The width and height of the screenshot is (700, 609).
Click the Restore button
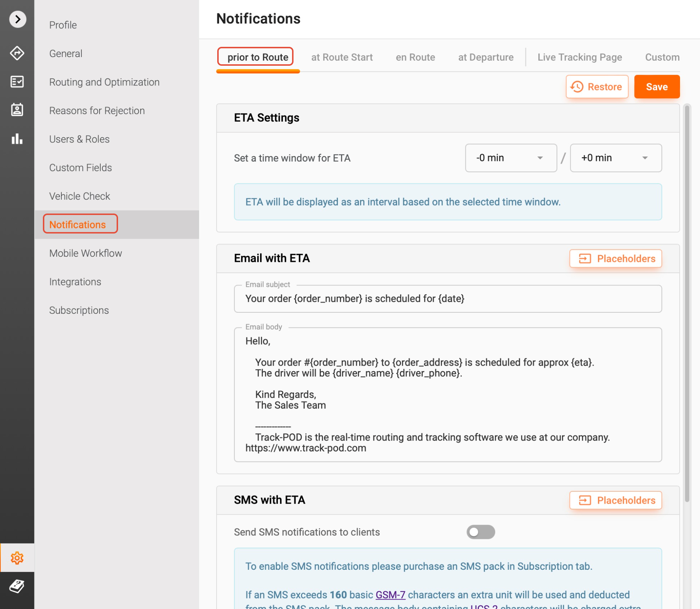click(x=597, y=87)
